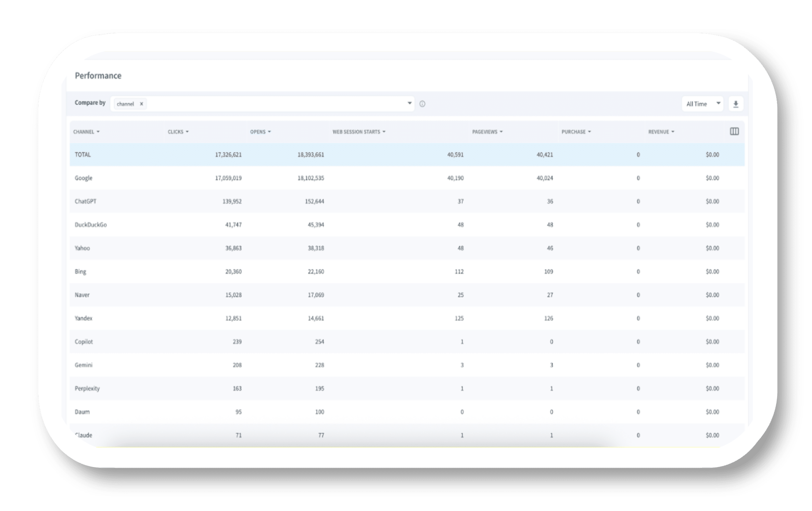Open the column chooser icon
Screen dimensions: 812x511
pyautogui.click(x=734, y=131)
